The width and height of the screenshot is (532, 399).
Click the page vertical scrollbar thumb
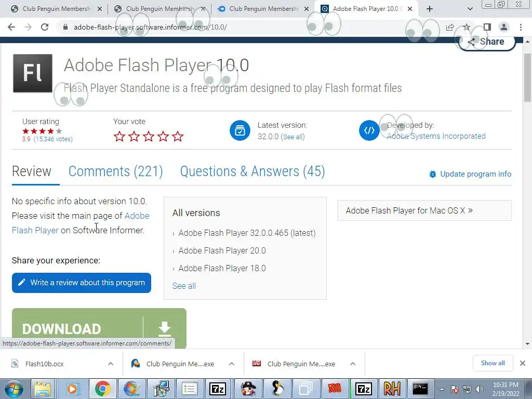point(527,77)
